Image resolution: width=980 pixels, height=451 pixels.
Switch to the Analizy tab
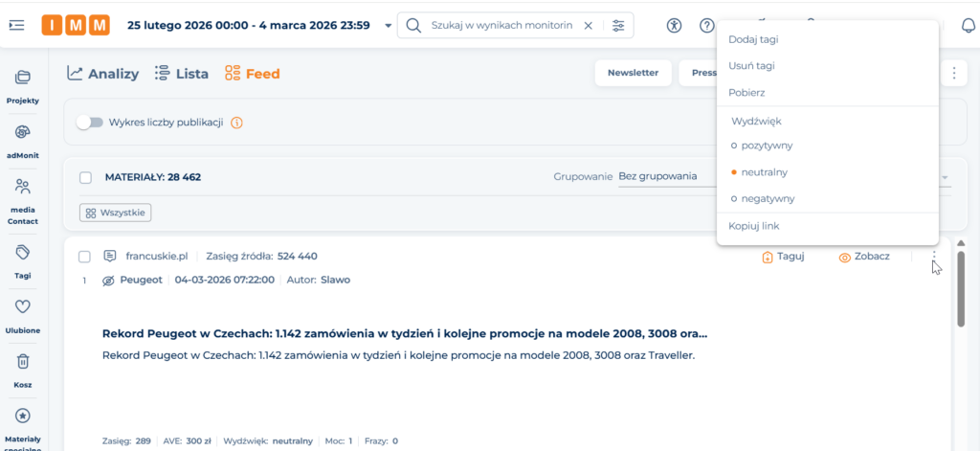pyautogui.click(x=103, y=74)
